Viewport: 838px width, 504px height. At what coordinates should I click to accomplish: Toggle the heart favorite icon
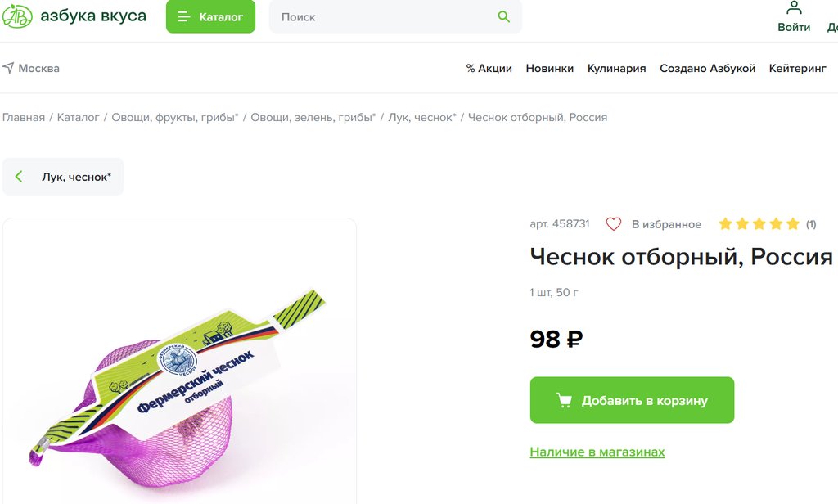(x=613, y=224)
